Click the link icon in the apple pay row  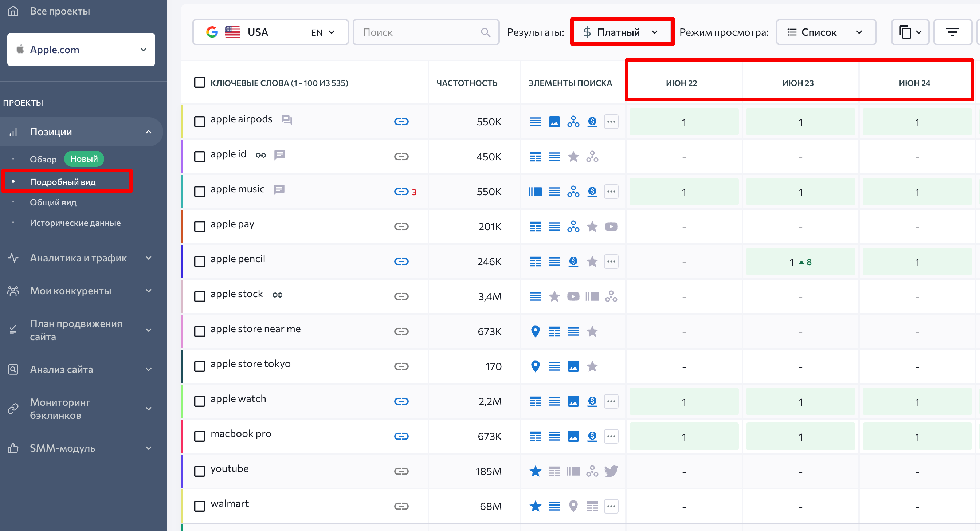(x=401, y=227)
